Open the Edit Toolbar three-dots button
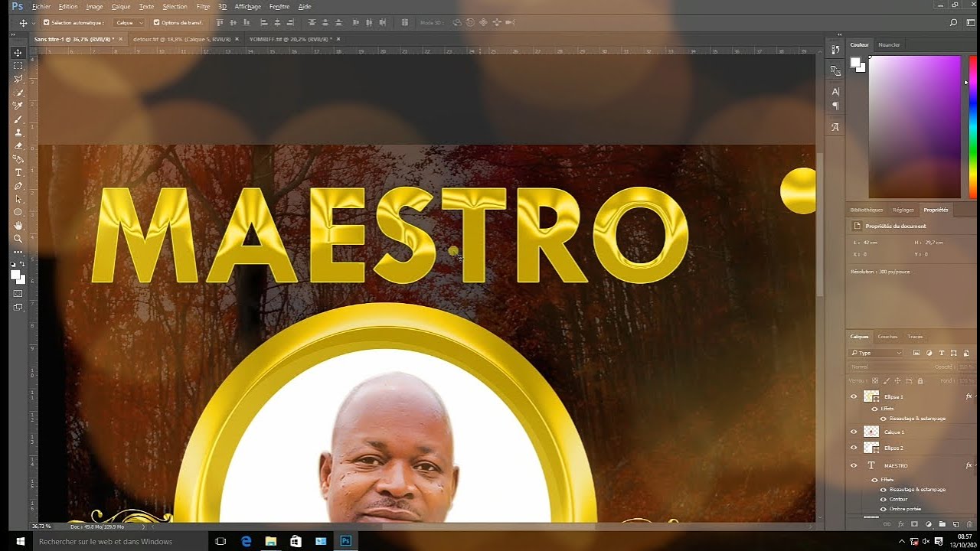The width and height of the screenshot is (980, 551). (18, 252)
